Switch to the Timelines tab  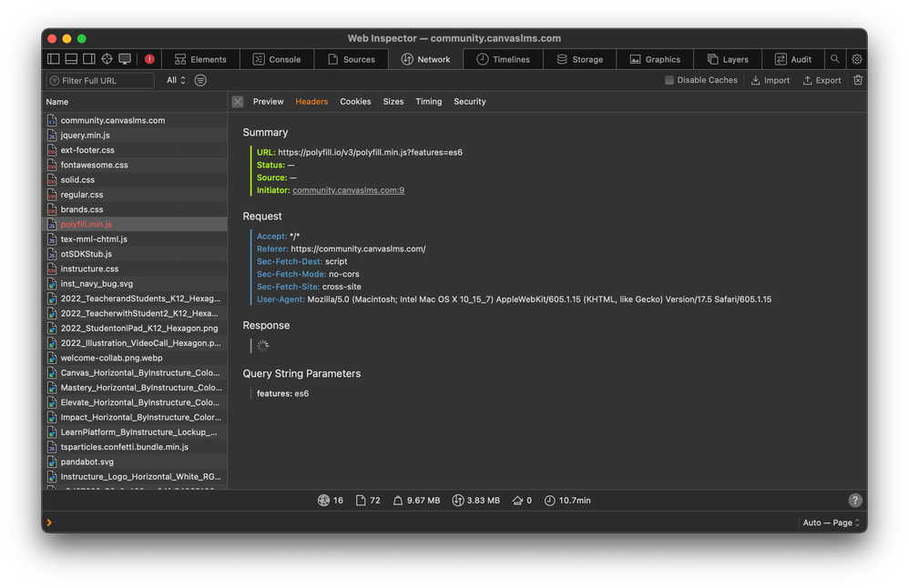point(503,59)
